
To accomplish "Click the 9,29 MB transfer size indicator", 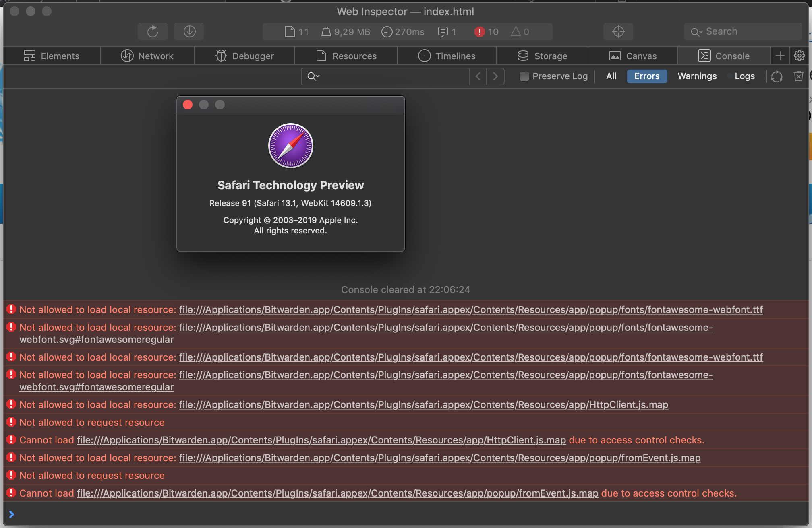I will pyautogui.click(x=346, y=31).
